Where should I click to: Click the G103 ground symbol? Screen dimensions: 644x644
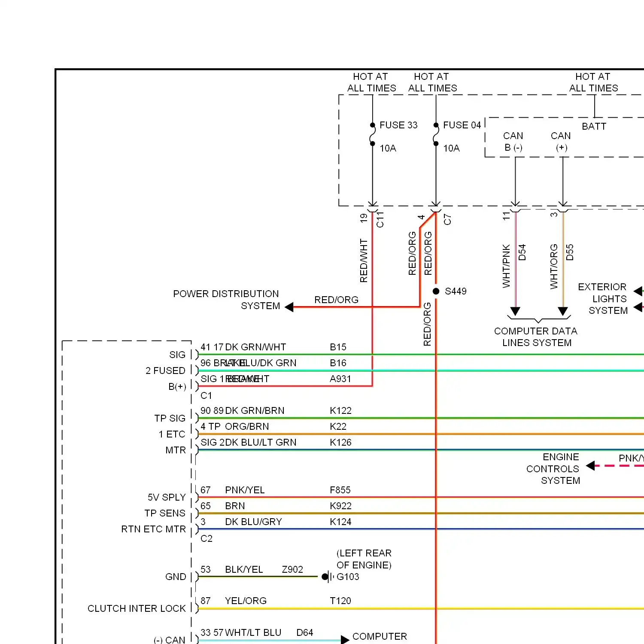328,577
